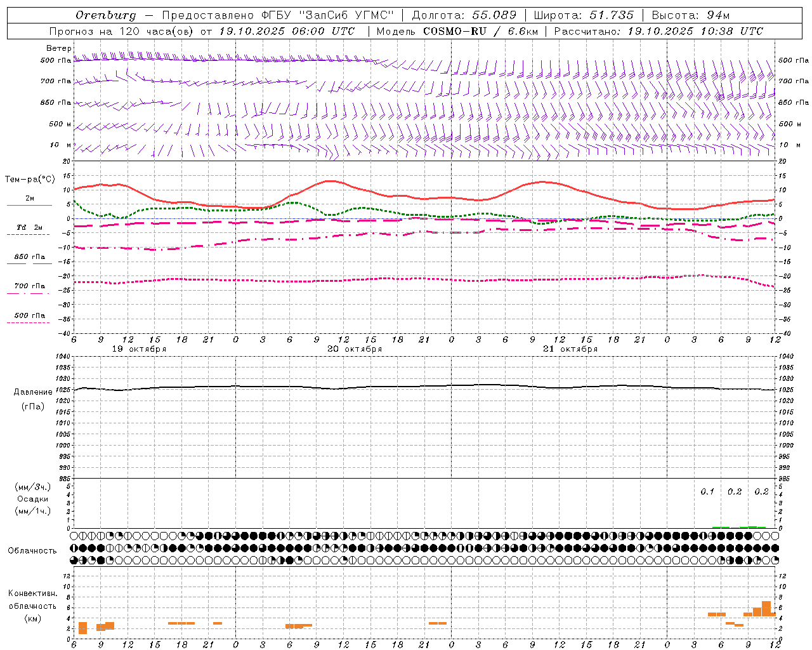Click the '20 октября' date label
Viewport: 812px width, 650px height.
(x=355, y=349)
